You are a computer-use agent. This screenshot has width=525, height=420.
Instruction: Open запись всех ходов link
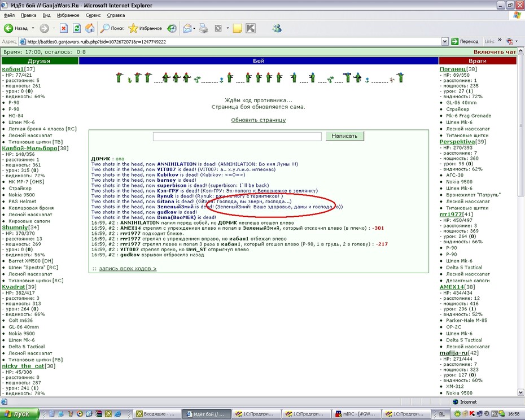[128, 269]
